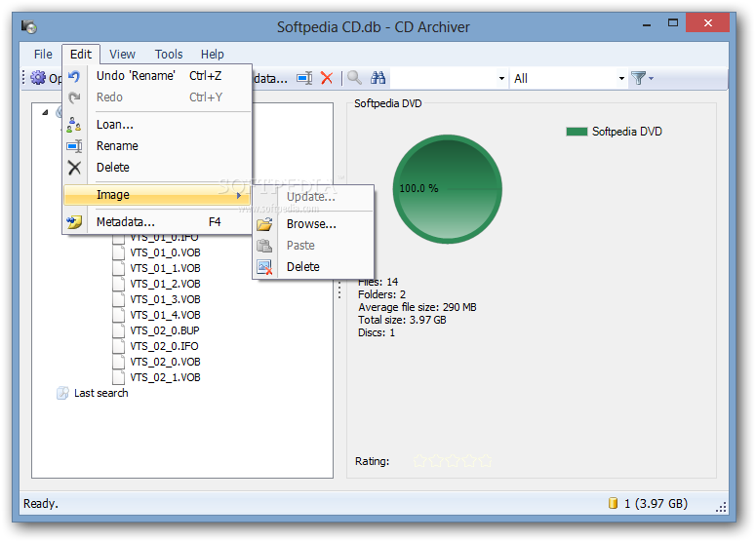Open the Tools menu
The height and width of the screenshot is (542, 756).
(168, 54)
